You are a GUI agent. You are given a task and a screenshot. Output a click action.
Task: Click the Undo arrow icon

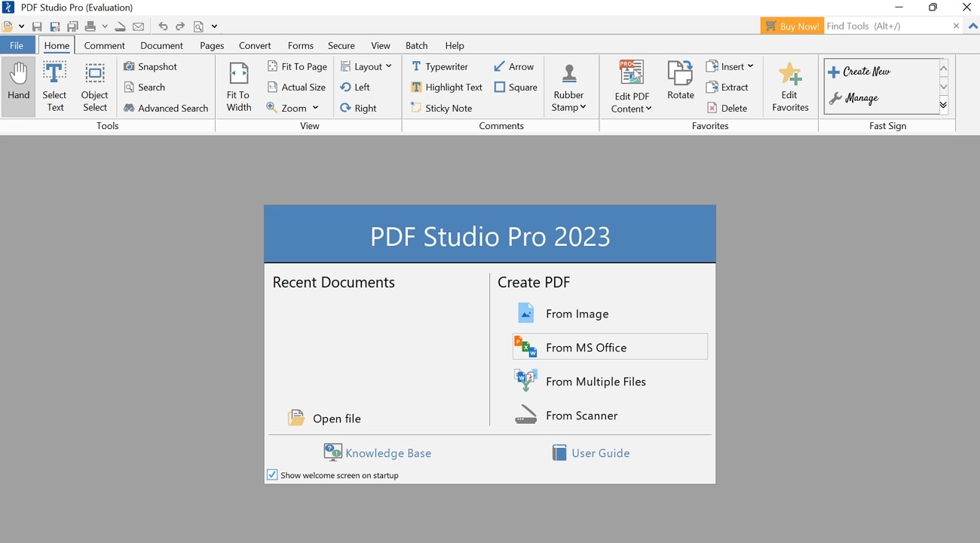point(162,26)
